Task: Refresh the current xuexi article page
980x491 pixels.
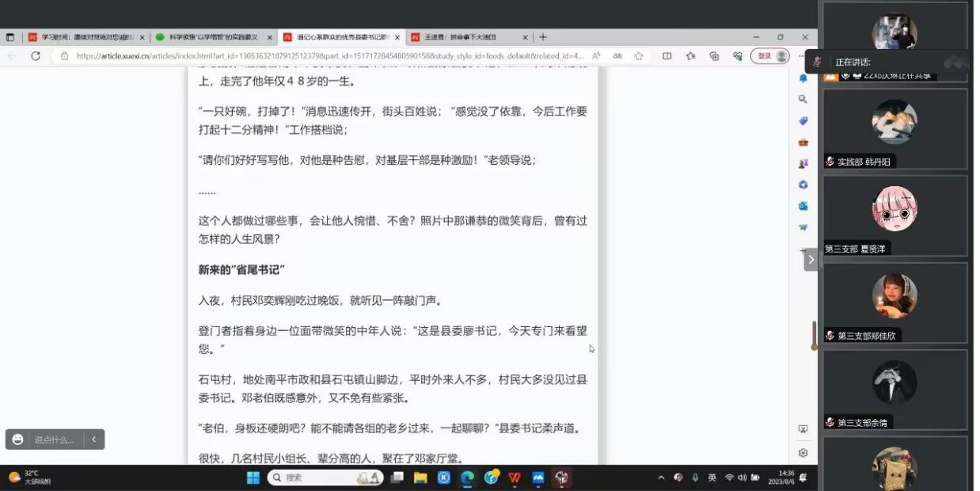Action: coord(36,56)
